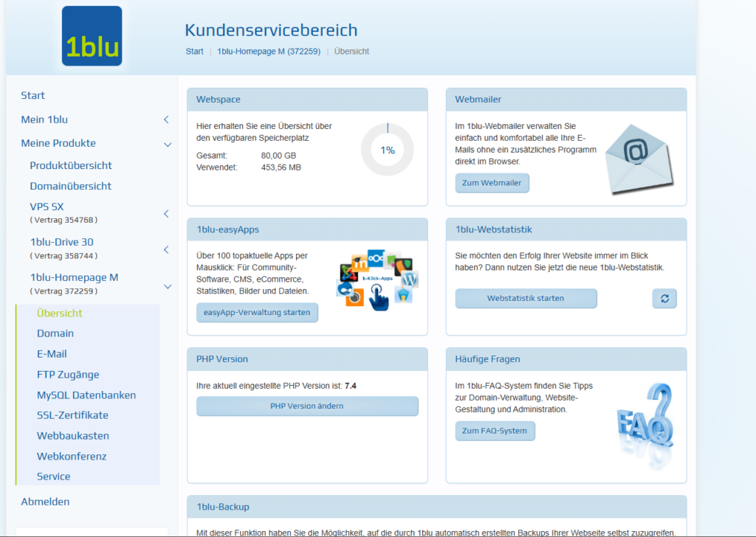
Task: Select SSL-Zertifikate from sidebar
Action: point(72,415)
